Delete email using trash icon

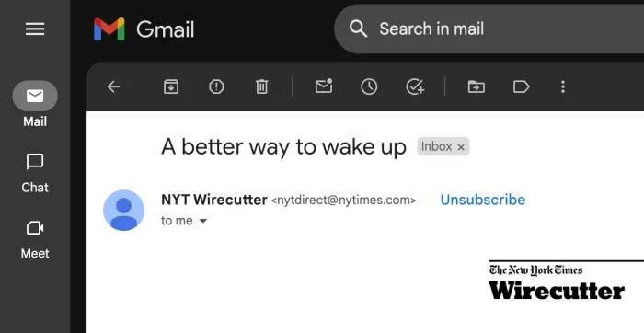[x=261, y=86]
